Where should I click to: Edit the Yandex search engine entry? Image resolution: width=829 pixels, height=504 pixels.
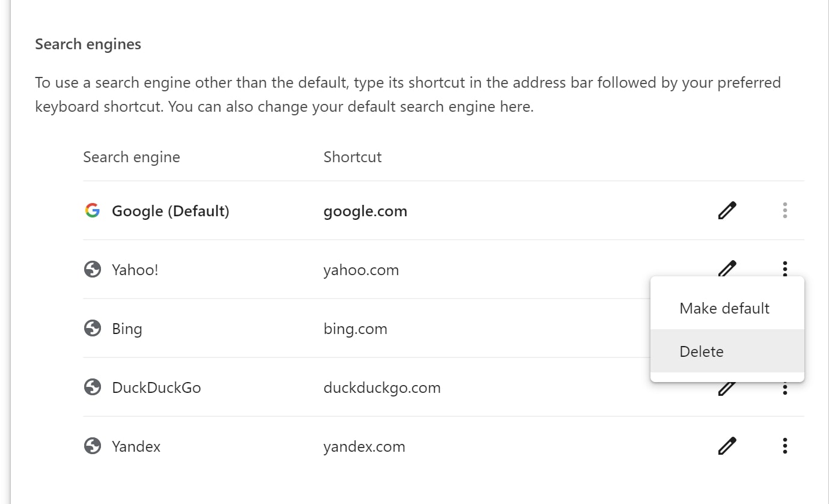point(727,446)
